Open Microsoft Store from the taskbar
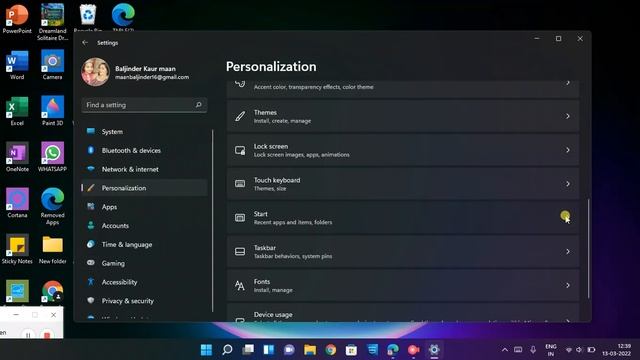 click(351, 350)
